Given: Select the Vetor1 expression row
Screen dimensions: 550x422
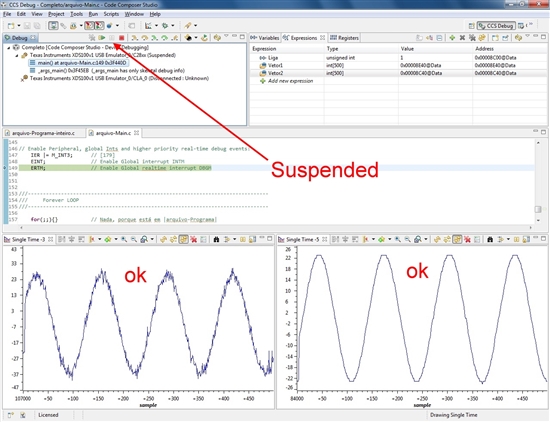Looking at the screenshot, I should 398,66.
